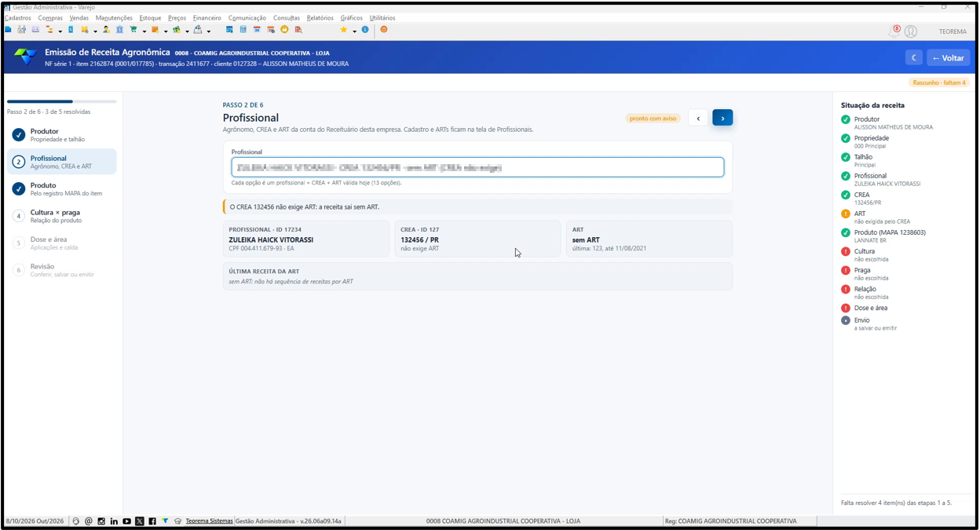The image size is (980, 530).
Task: Click the CREA - ID 127 card
Action: [x=477, y=239]
